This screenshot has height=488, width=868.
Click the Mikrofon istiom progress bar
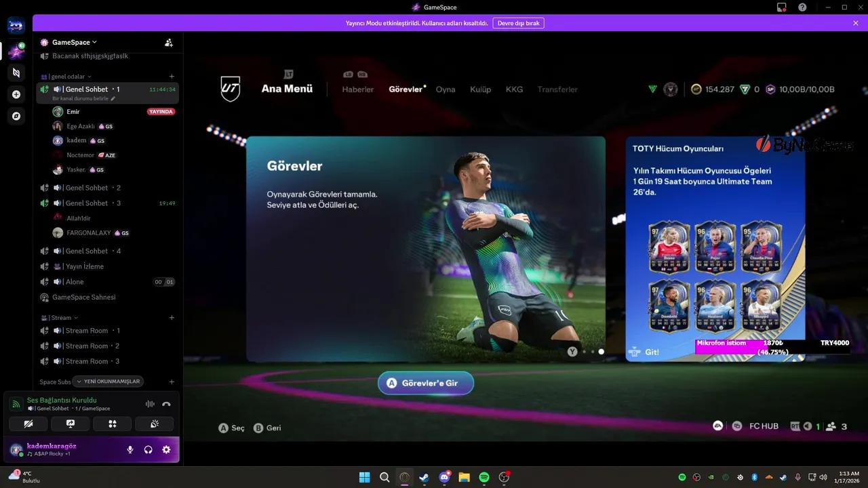(x=773, y=347)
